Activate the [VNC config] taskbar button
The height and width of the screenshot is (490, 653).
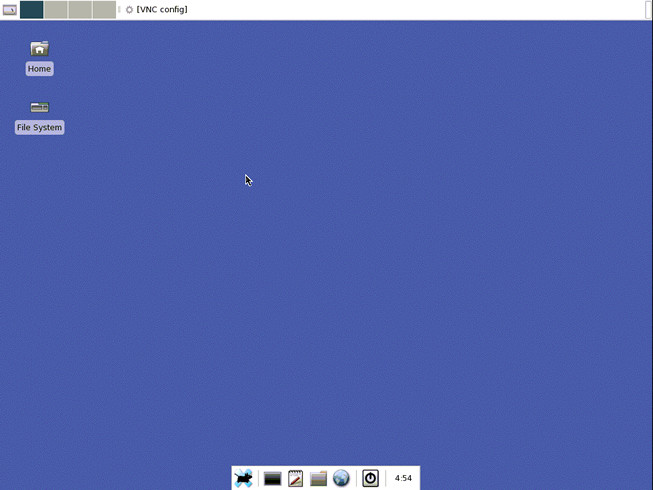(161, 10)
